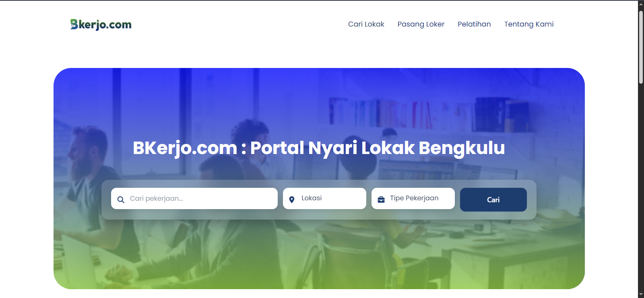Click the location pin icon
This screenshot has width=644, height=298.
292,199
